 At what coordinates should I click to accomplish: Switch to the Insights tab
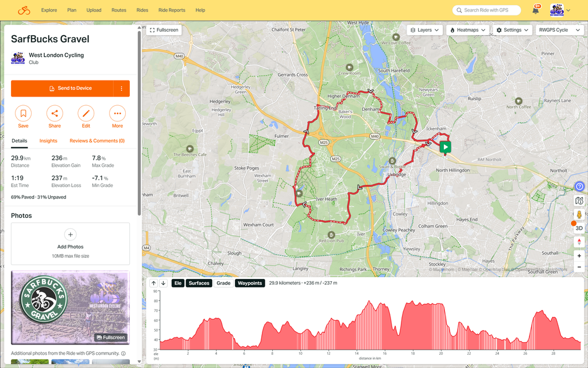tap(48, 141)
